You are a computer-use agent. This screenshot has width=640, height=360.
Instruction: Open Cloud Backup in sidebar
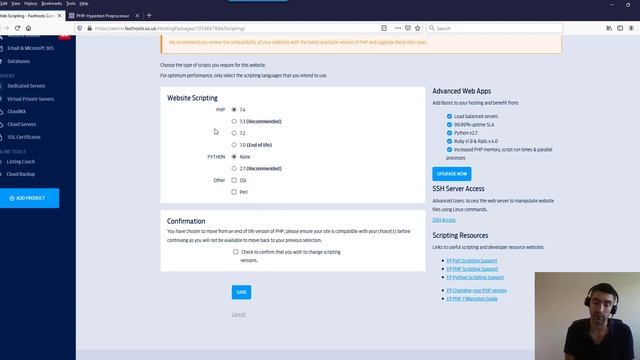coord(20,174)
